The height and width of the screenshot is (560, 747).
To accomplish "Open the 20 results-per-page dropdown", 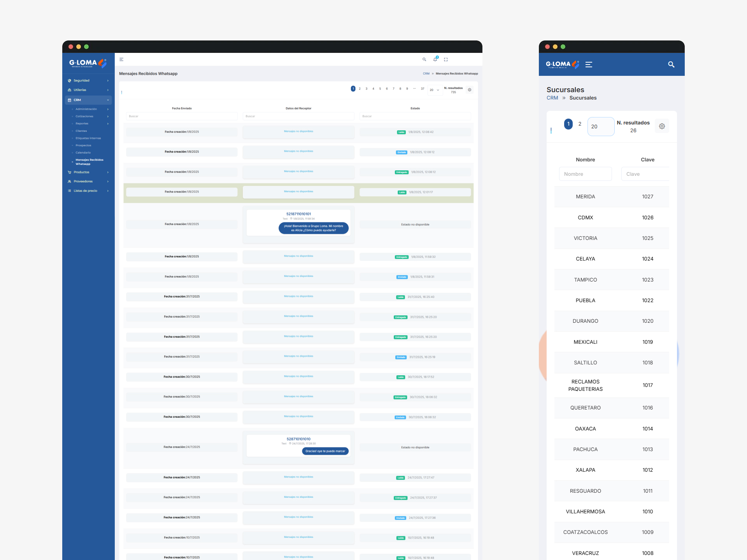I will 434,90.
